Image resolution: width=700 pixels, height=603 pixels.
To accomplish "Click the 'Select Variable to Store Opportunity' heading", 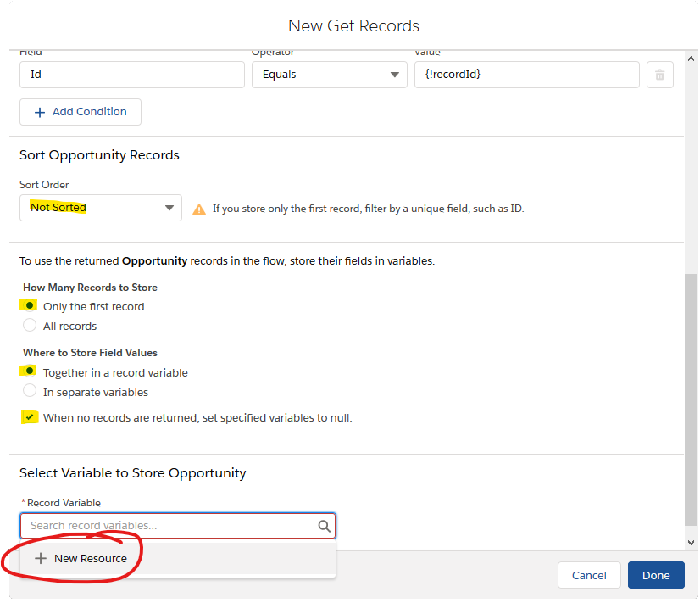I will (x=132, y=473).
